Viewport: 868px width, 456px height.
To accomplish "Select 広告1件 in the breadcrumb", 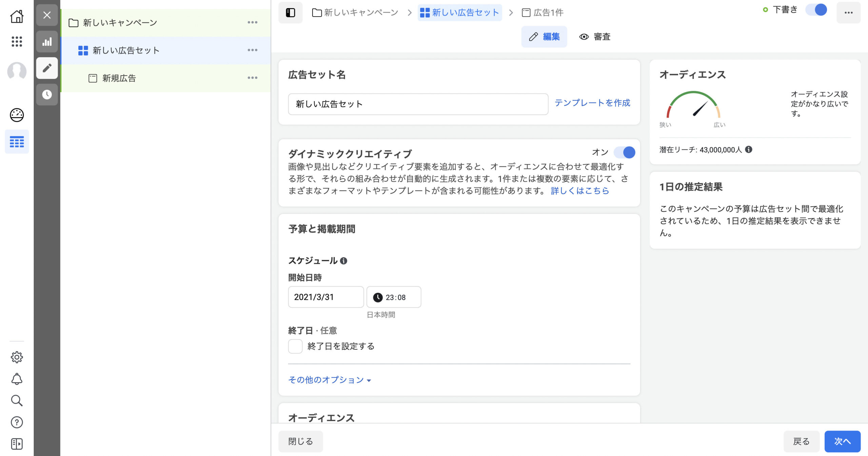I will 543,13.
